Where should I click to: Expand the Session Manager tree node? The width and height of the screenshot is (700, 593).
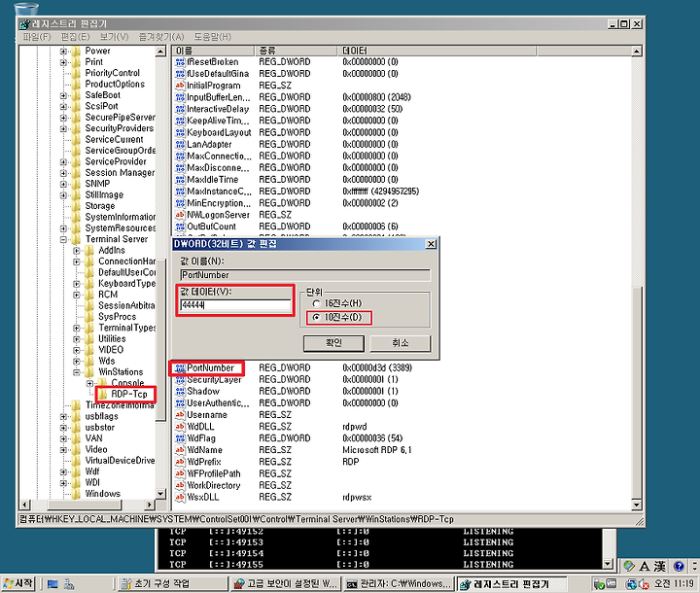point(63,173)
